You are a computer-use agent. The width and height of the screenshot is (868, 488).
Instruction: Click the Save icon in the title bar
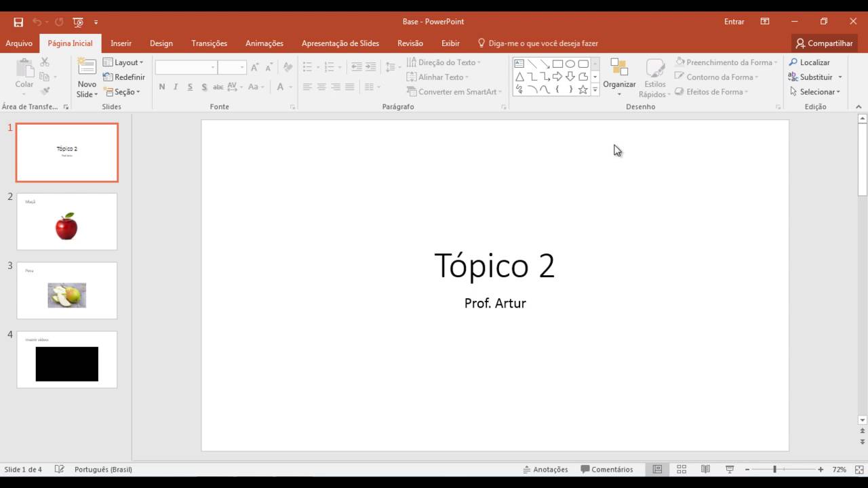click(18, 22)
